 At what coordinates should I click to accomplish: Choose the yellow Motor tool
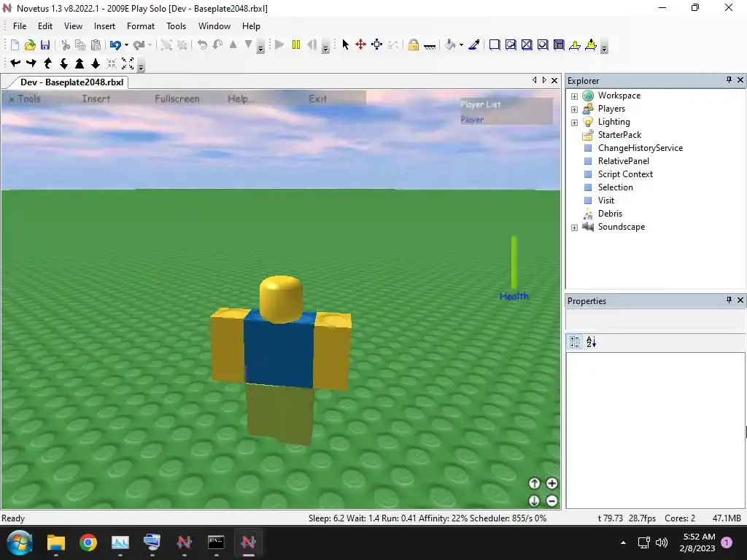click(x=591, y=44)
